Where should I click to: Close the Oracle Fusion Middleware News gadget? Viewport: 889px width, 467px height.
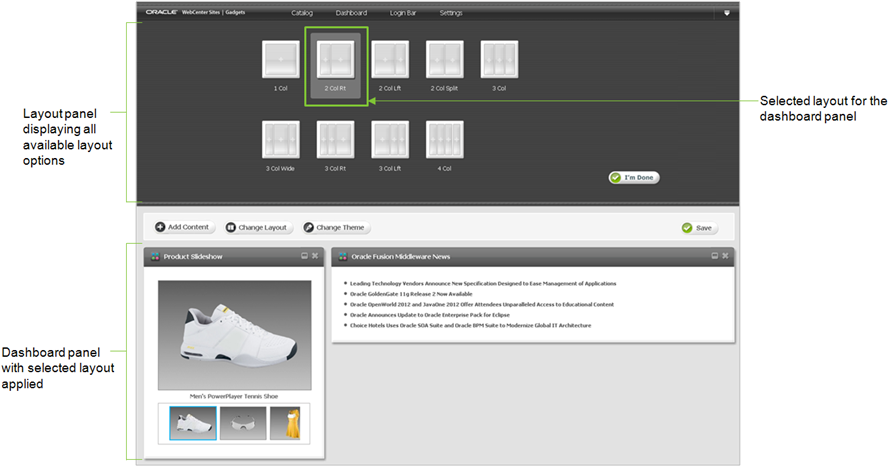[x=725, y=256]
